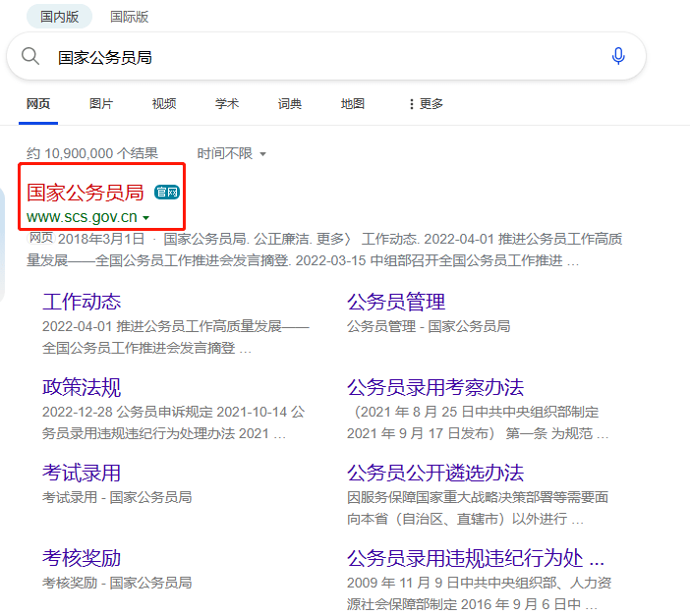Start voice search with microphone icon
Viewport: 690px width, 616px height.
point(618,56)
